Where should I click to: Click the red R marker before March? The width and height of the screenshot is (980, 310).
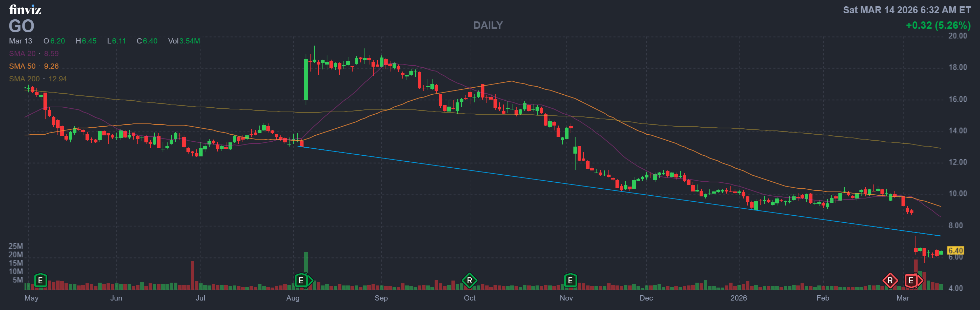(x=890, y=281)
